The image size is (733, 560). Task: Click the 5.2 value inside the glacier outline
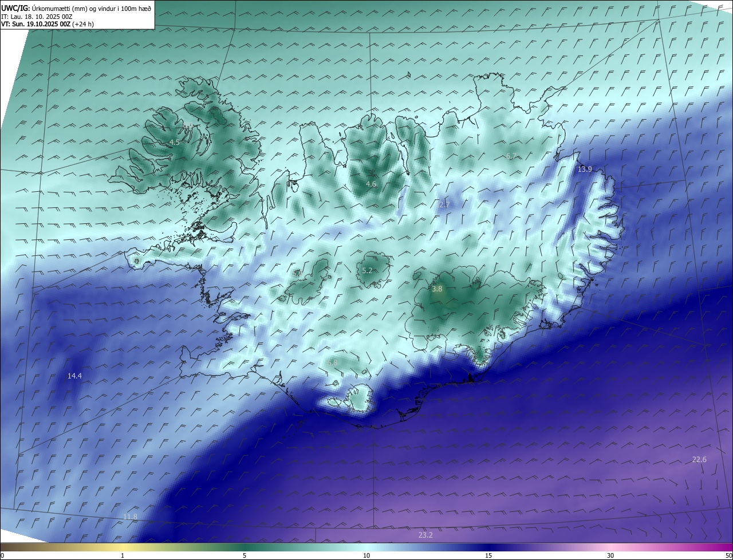[x=368, y=270]
